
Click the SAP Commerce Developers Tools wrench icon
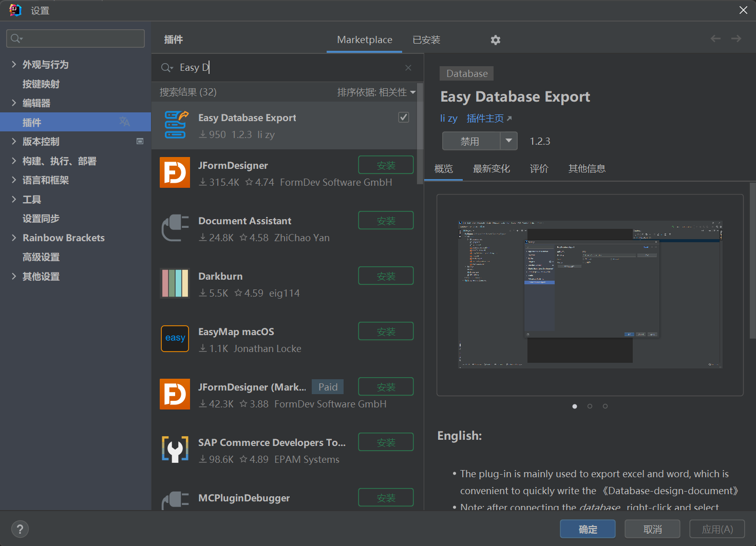click(x=175, y=450)
